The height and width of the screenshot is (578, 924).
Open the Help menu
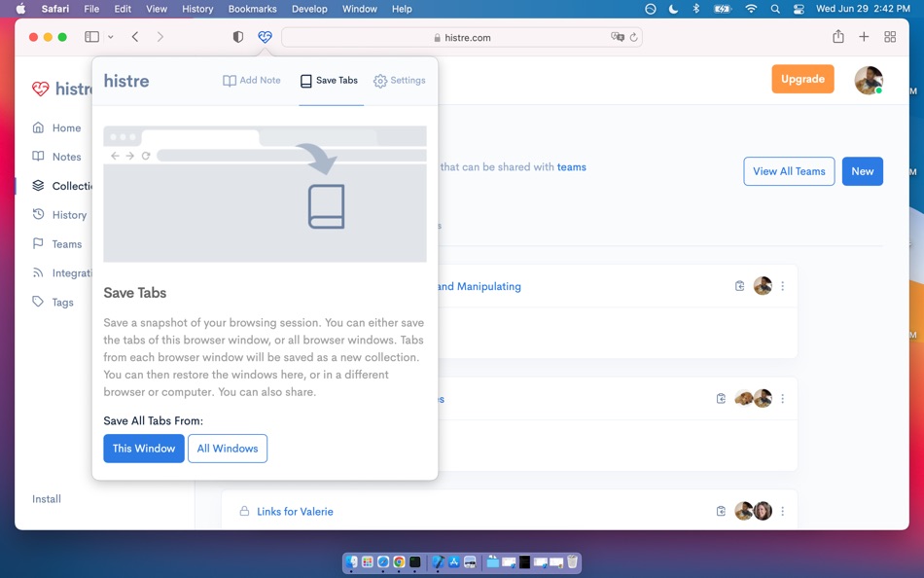click(402, 9)
